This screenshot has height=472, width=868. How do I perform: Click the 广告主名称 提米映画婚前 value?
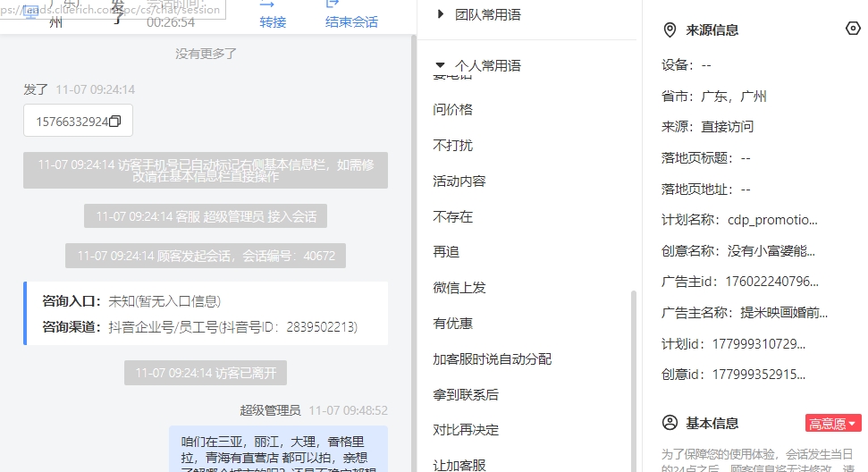click(x=784, y=313)
